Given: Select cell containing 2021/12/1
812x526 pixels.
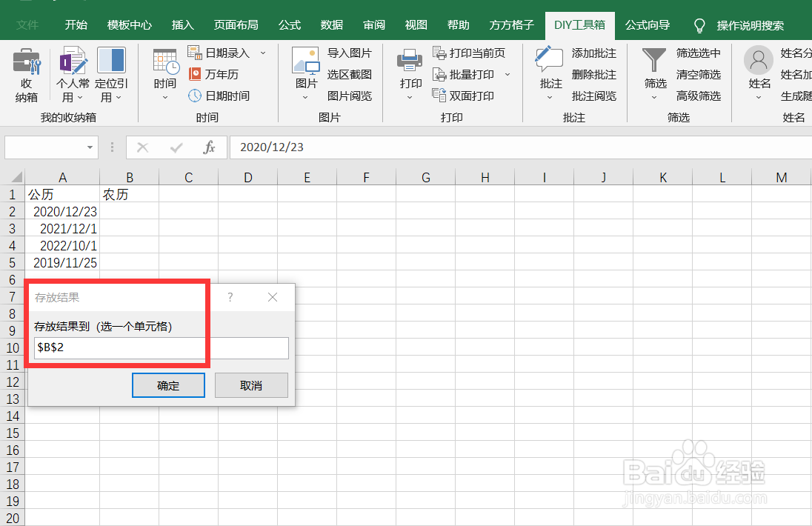Looking at the screenshot, I should coord(62,228).
